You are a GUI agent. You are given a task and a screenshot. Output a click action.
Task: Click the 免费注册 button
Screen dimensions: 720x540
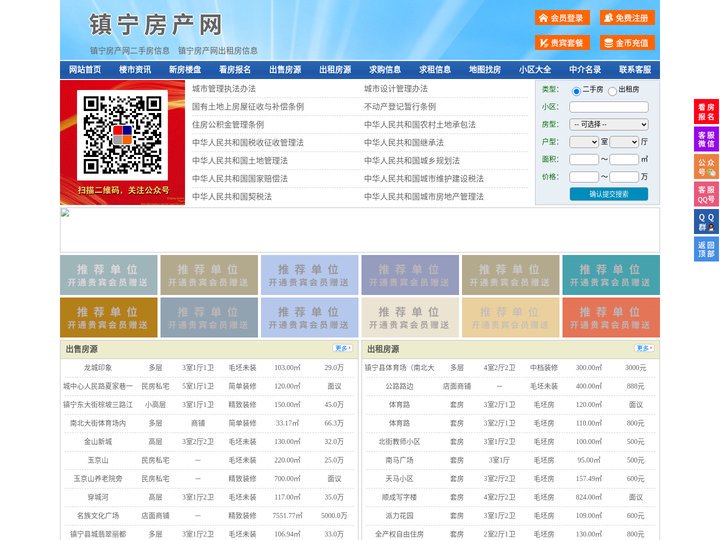pos(627,18)
